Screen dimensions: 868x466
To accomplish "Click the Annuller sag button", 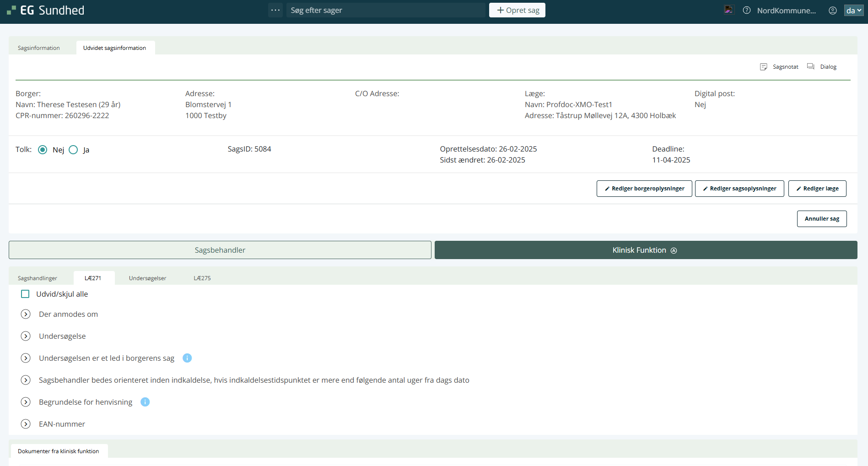I will [822, 219].
